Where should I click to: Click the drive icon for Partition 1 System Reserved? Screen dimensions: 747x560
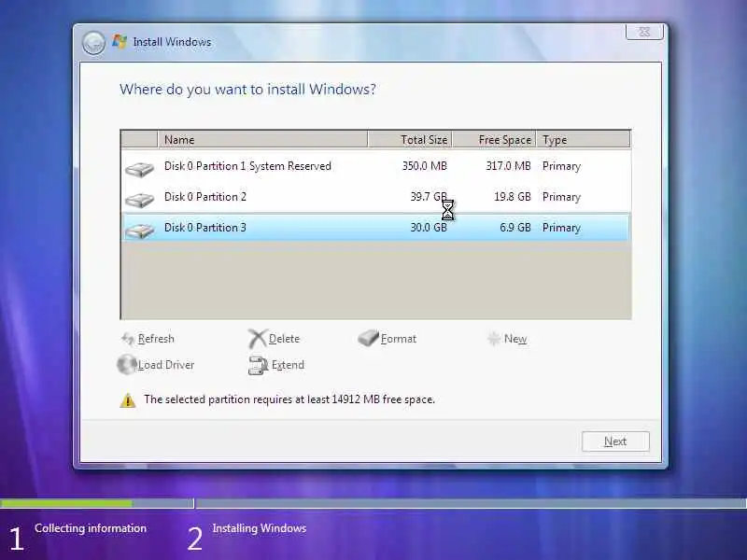click(x=139, y=169)
